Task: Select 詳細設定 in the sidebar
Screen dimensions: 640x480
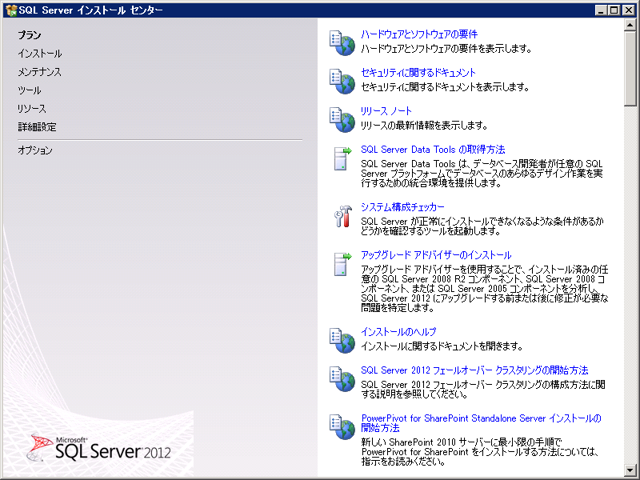Action: (37, 127)
